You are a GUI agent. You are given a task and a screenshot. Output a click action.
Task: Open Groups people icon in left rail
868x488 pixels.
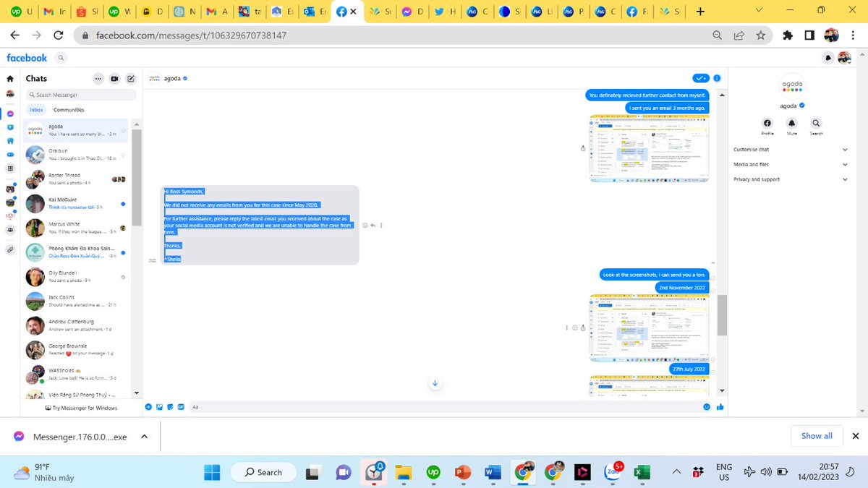[x=10, y=229]
